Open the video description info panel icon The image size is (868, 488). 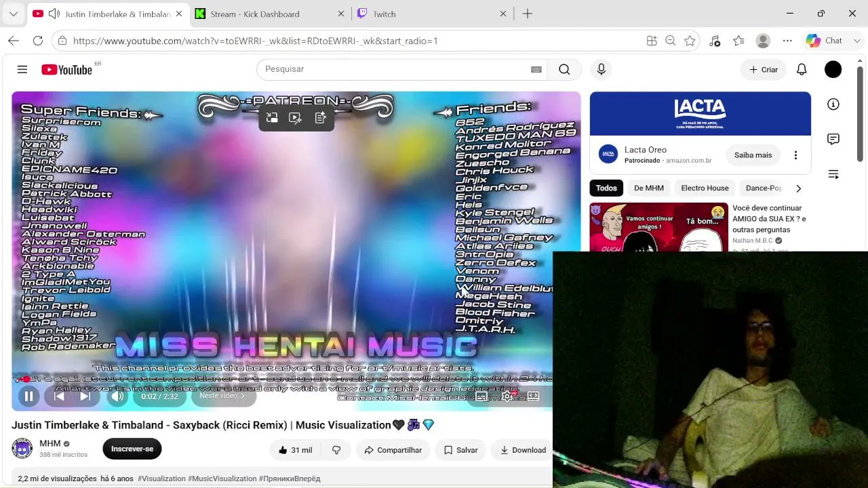click(x=833, y=104)
